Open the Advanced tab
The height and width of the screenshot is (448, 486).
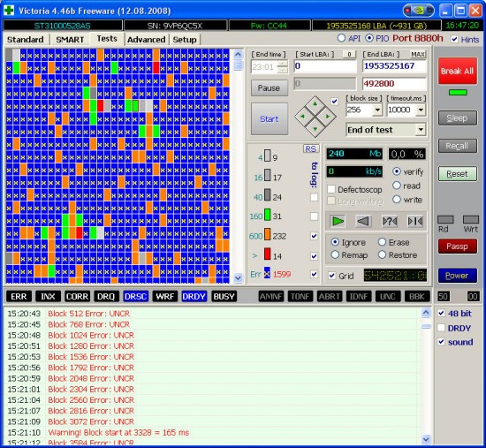click(x=147, y=40)
